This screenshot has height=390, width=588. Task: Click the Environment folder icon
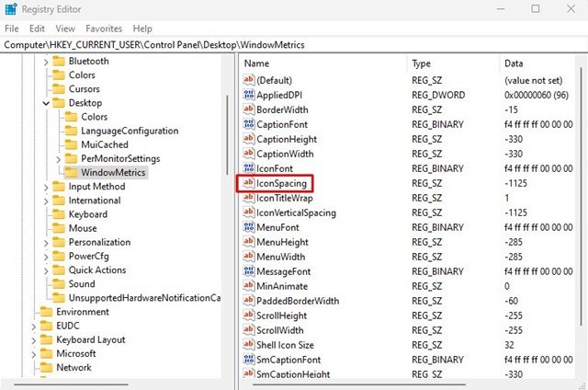tap(46, 312)
